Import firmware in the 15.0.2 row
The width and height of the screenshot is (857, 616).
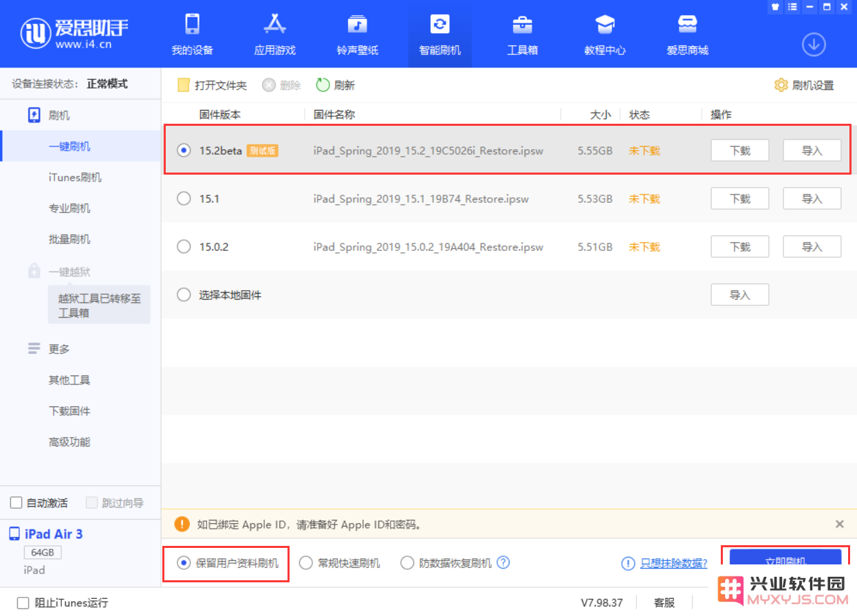click(x=812, y=247)
